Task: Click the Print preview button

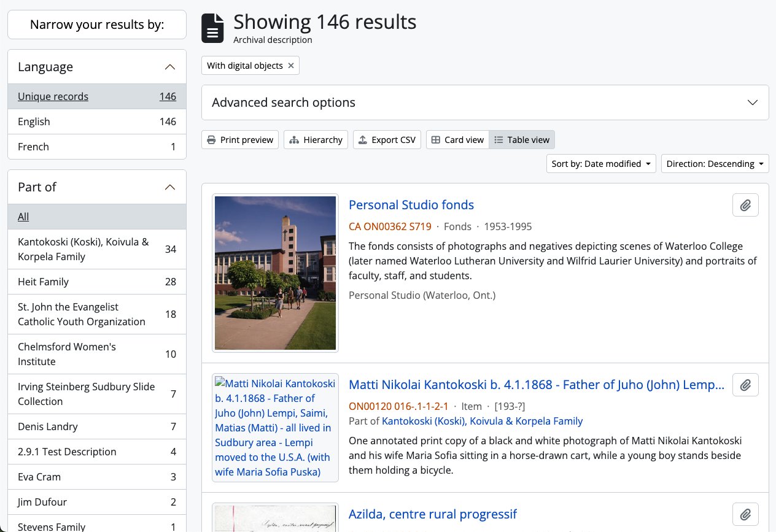Action: point(240,140)
